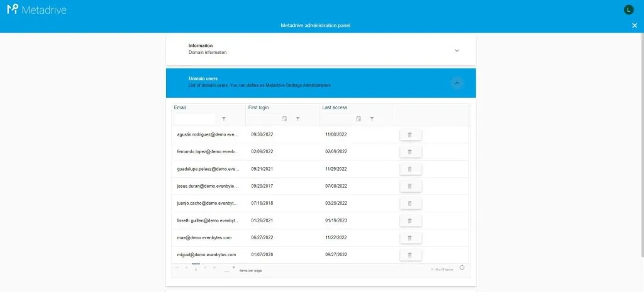
Task: Click first login date 07/16/2018
Action: pos(262,203)
